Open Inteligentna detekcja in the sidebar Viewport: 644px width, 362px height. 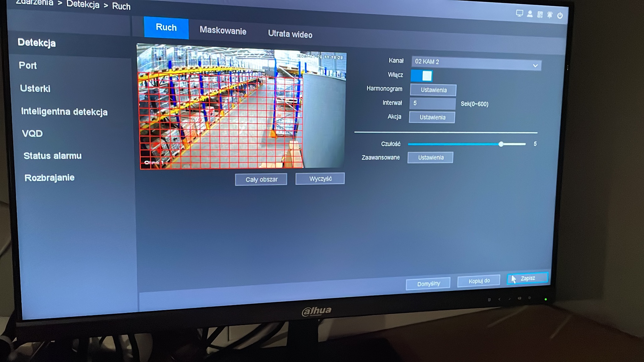(64, 112)
